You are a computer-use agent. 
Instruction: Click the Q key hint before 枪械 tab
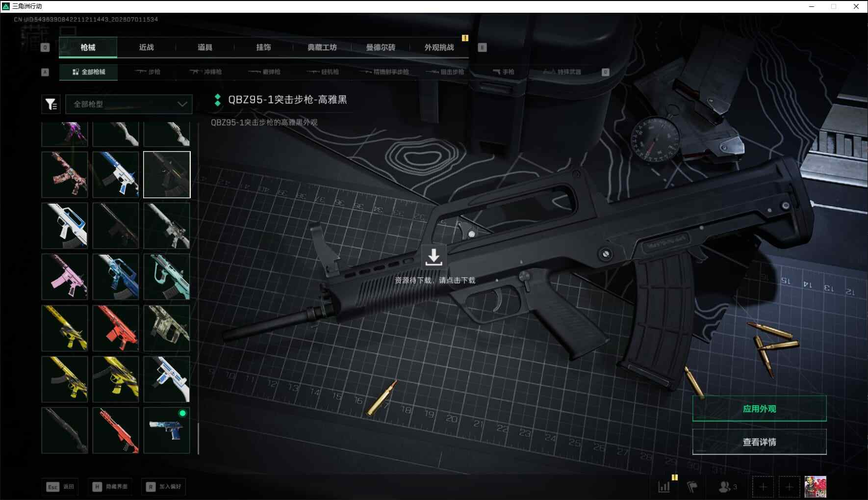coord(45,48)
